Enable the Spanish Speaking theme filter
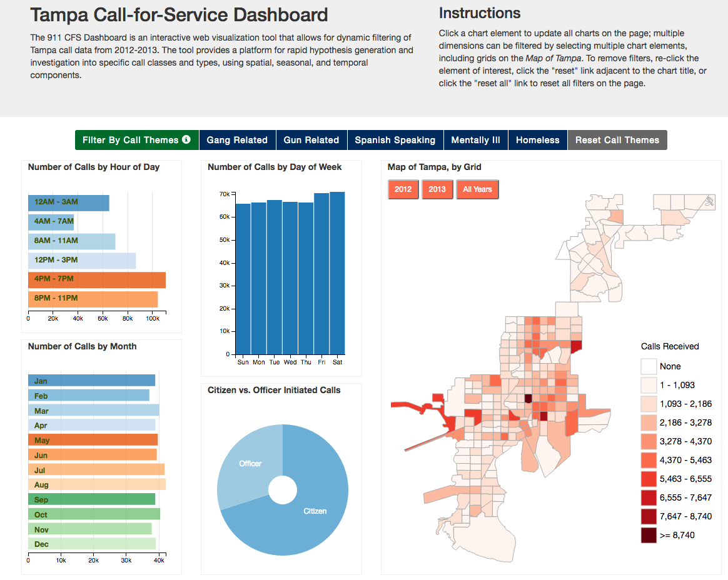The height and width of the screenshot is (580, 728). [395, 140]
